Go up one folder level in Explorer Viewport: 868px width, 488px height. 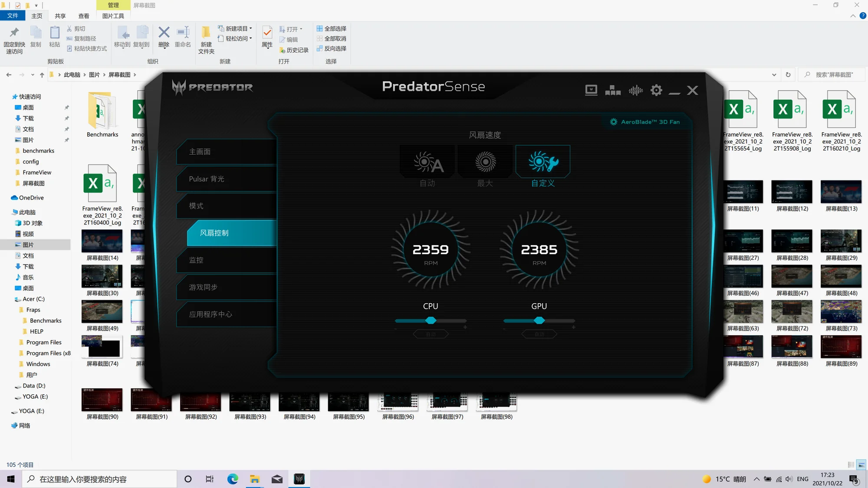(42, 75)
